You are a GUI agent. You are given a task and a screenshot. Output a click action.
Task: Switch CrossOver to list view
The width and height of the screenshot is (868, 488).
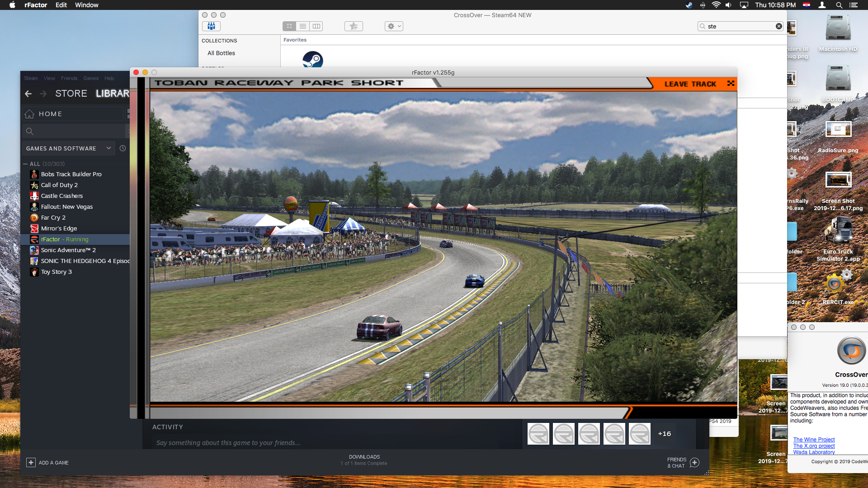[x=303, y=26]
